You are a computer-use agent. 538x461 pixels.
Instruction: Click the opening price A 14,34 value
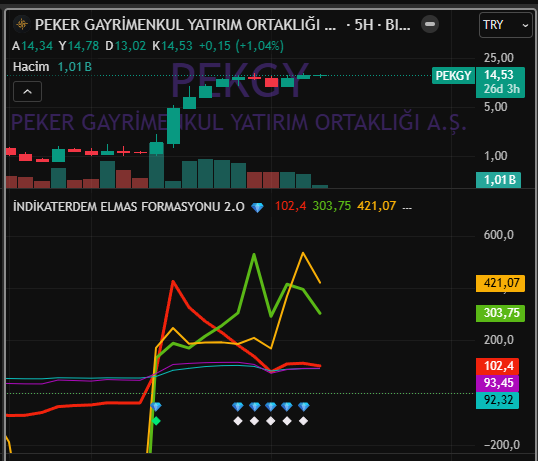tap(37, 46)
